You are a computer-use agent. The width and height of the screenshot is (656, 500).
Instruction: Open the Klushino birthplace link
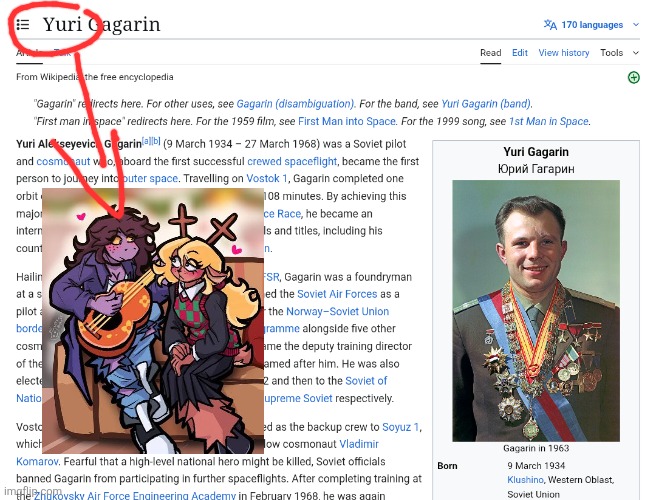point(525,480)
